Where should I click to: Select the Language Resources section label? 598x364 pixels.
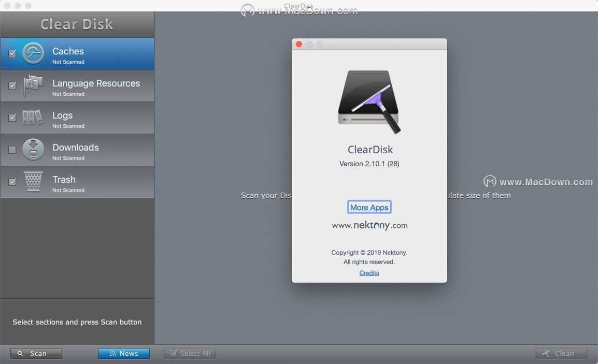tap(96, 83)
